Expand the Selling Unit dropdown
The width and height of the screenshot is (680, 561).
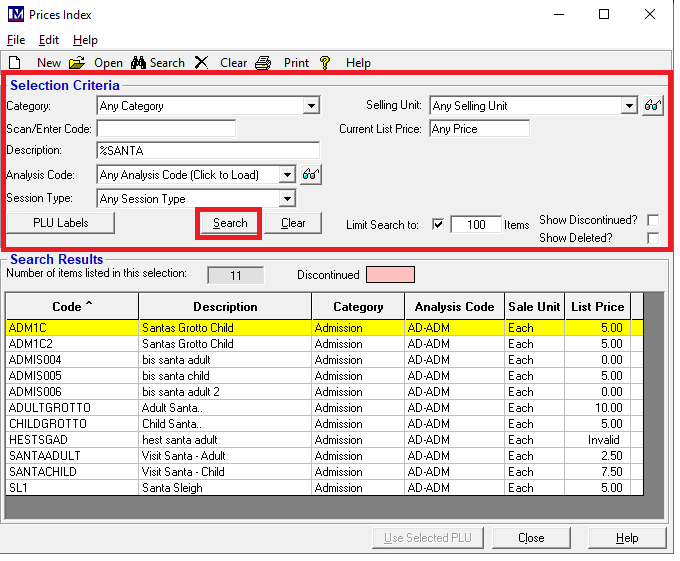pyautogui.click(x=629, y=106)
